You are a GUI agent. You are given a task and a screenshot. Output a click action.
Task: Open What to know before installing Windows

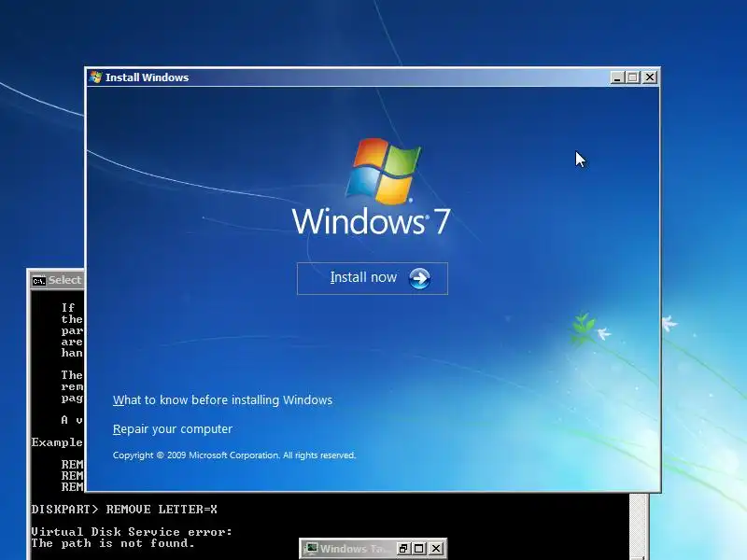tap(222, 400)
